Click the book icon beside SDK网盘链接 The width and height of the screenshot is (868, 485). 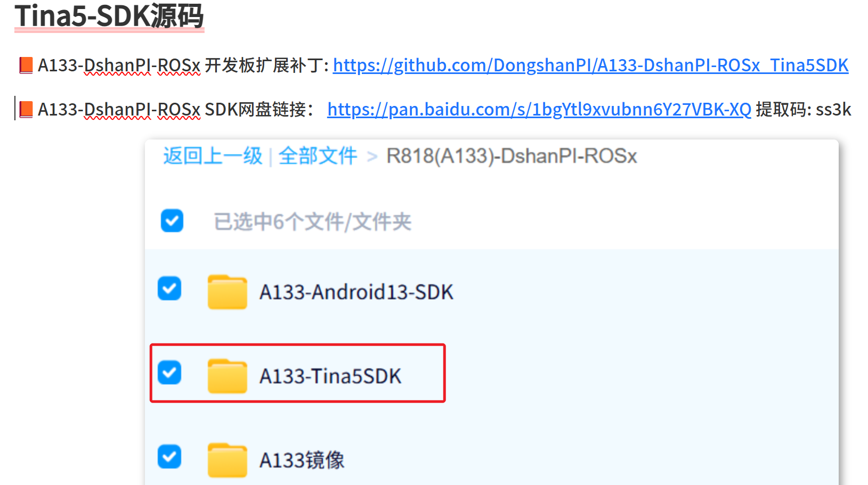coord(26,110)
